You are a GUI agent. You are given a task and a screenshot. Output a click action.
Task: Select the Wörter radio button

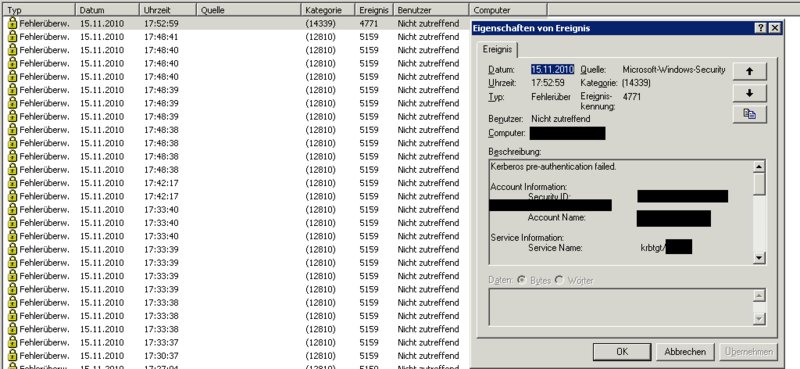tap(559, 280)
